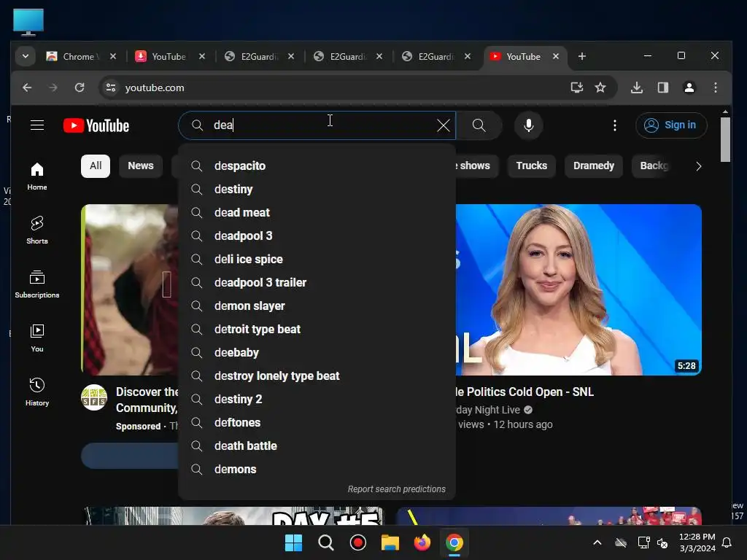Open the tab search dropdown arrow

point(26,56)
